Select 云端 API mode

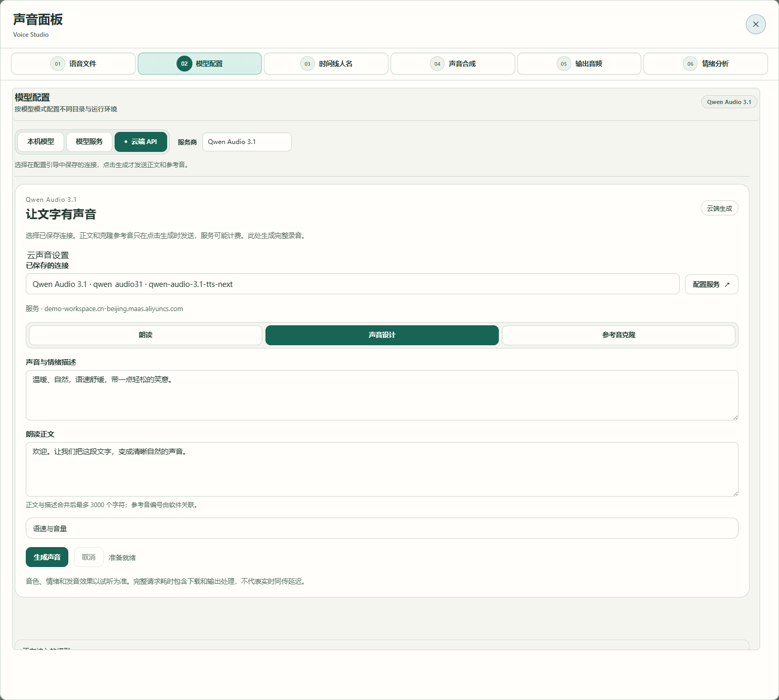click(141, 142)
